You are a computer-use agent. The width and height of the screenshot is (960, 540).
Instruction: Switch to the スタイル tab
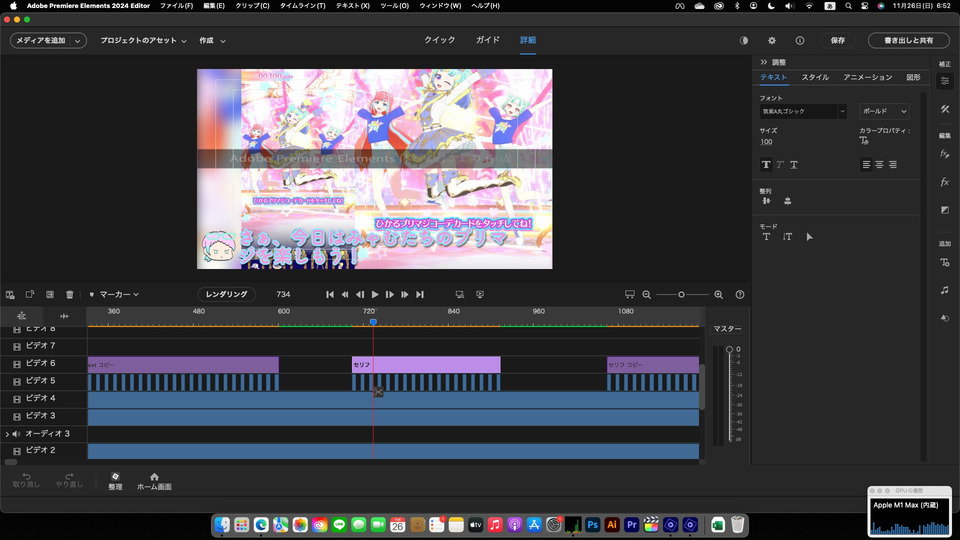tap(816, 77)
